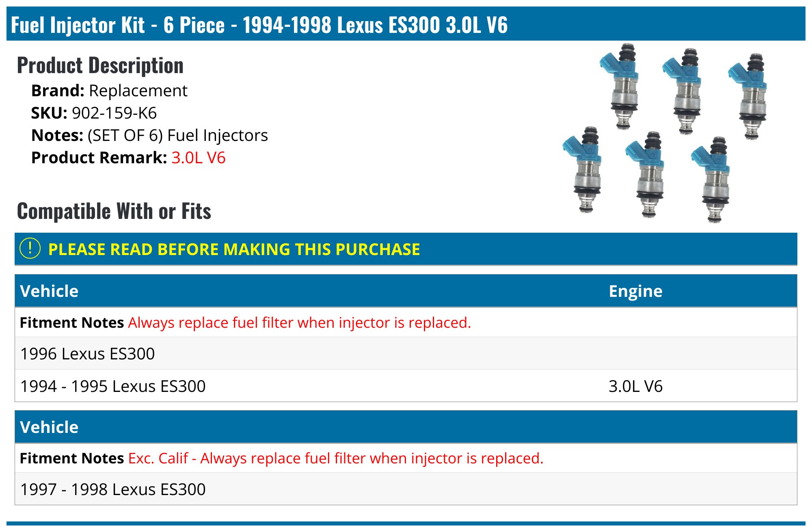Viewport: 812px width, 532px height.
Task: Click the Exc. Calif fitment note
Action: 335,458
